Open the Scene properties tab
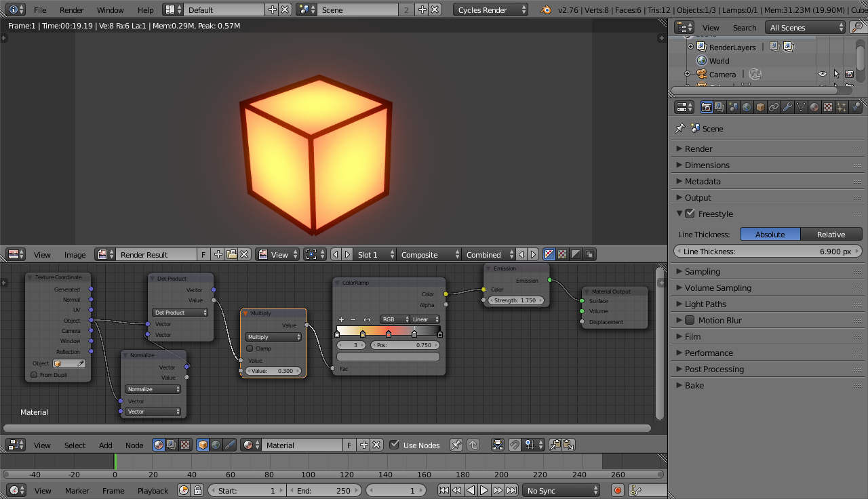 pos(733,107)
